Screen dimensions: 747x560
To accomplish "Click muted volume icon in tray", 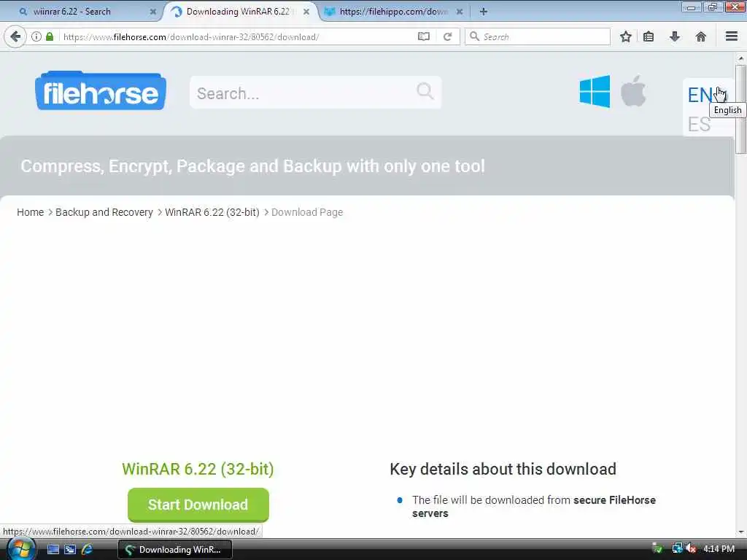I will (x=692, y=549).
